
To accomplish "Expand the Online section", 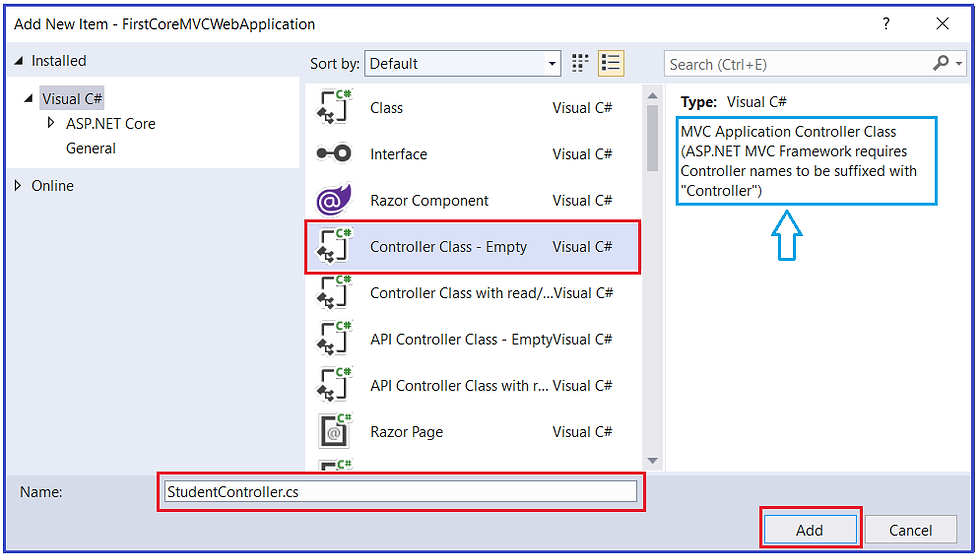I will 18,185.
